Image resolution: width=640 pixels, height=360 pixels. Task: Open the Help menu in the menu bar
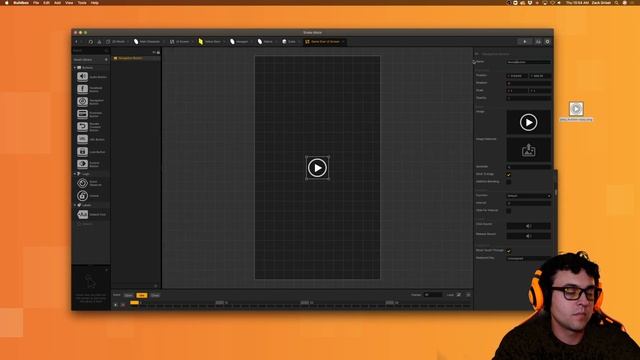click(95, 3)
